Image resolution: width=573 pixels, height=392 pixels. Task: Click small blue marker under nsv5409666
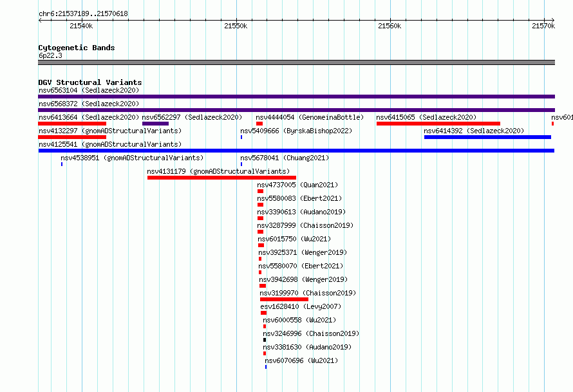click(241, 137)
